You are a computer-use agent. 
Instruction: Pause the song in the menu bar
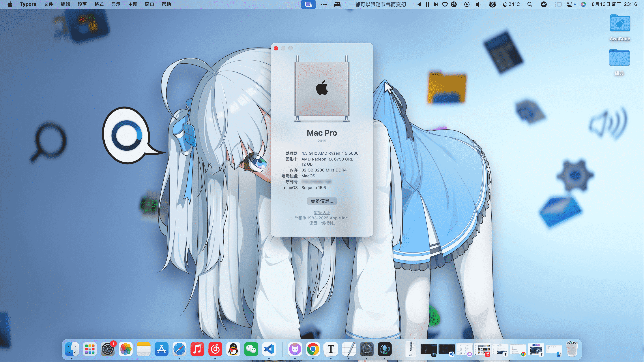427,4
